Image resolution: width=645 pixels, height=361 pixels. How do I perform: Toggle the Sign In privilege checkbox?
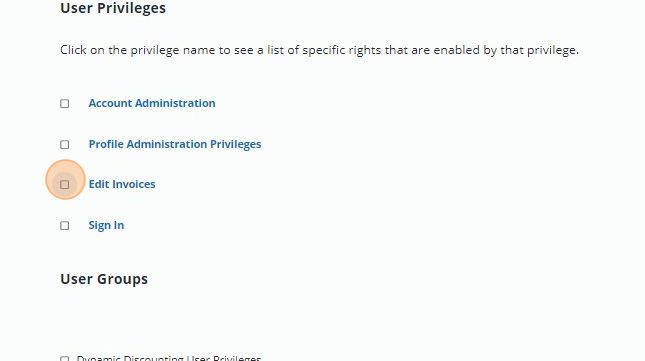(65, 226)
